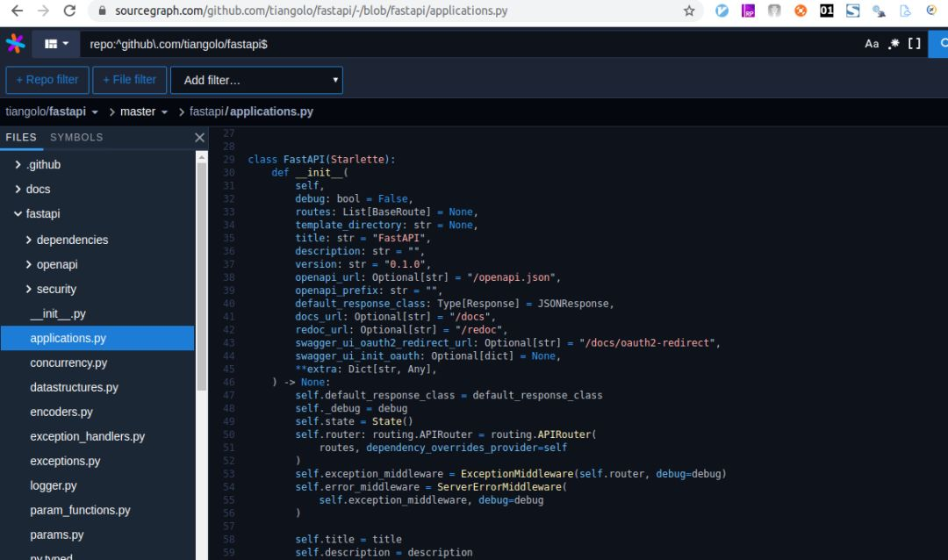Open exceptions.py file
Viewport: 948px width, 560px height.
[65, 461]
